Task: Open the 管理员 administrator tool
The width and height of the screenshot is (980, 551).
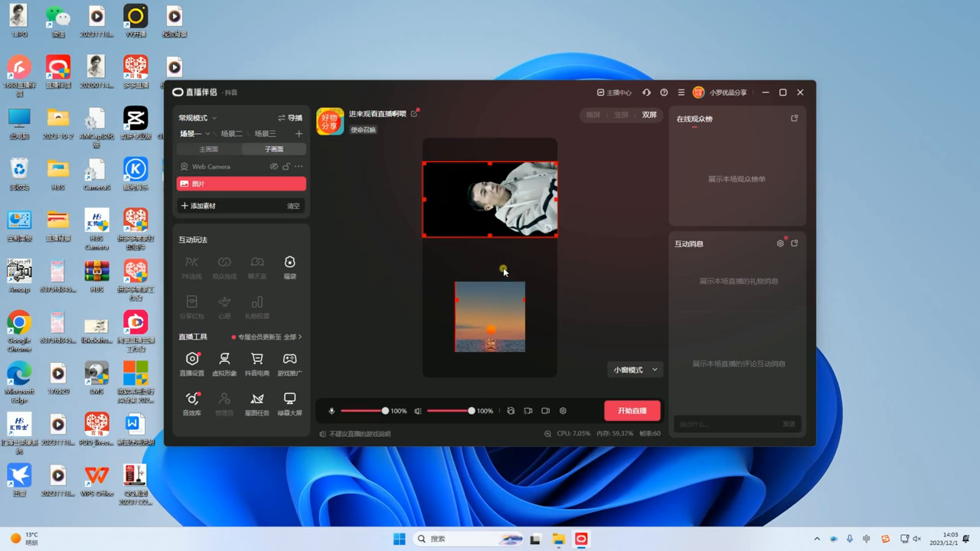Action: click(x=224, y=404)
